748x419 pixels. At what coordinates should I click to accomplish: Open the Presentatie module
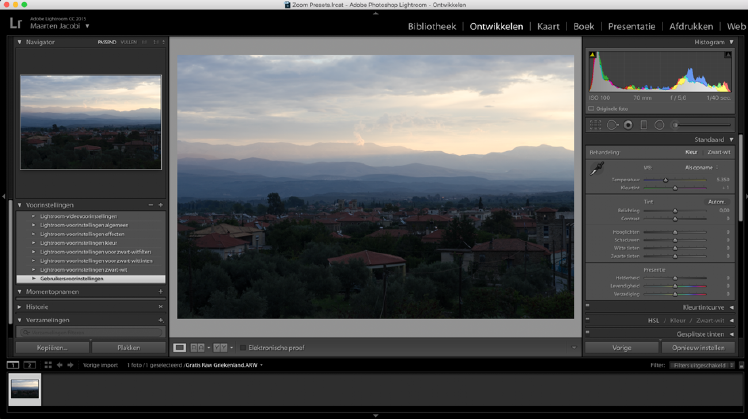click(631, 26)
